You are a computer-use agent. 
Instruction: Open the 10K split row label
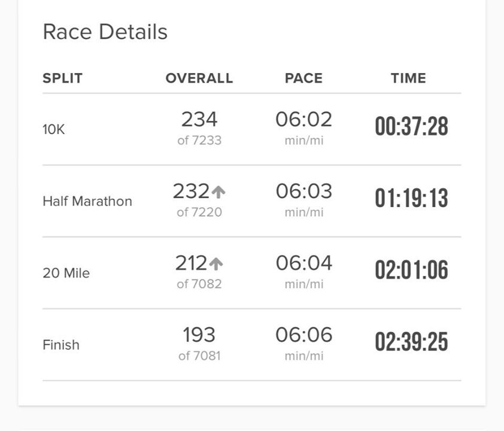pyautogui.click(x=54, y=129)
